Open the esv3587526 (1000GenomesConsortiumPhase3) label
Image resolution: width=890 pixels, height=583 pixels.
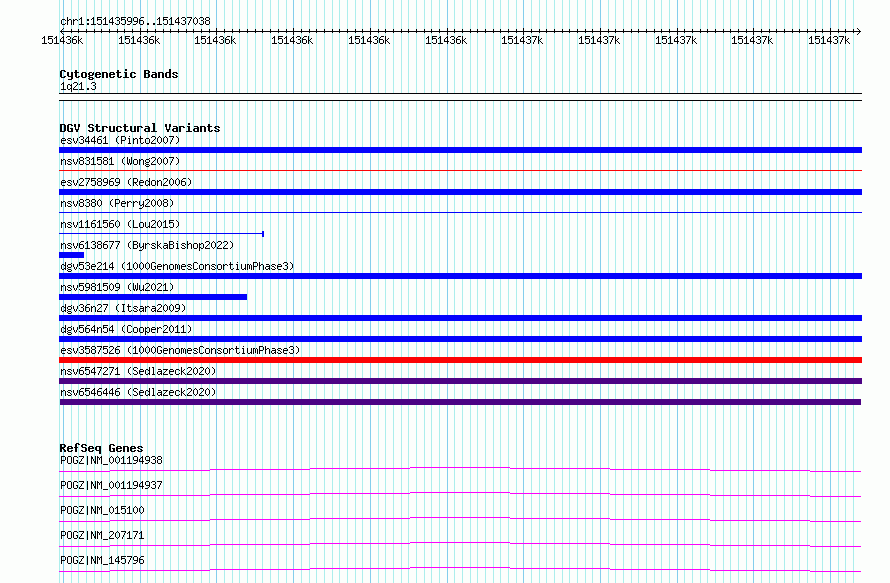pos(180,350)
